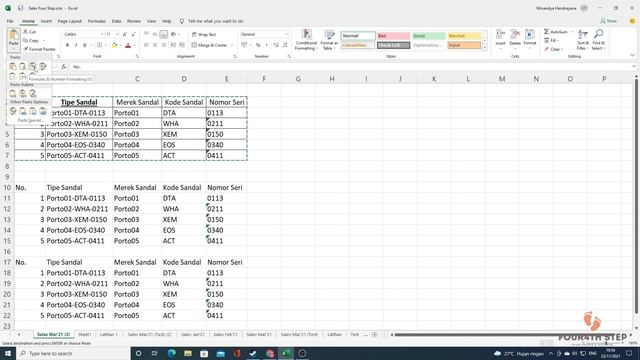640x360 pixels.
Task: Apply fill color bucket
Action: 114,45
